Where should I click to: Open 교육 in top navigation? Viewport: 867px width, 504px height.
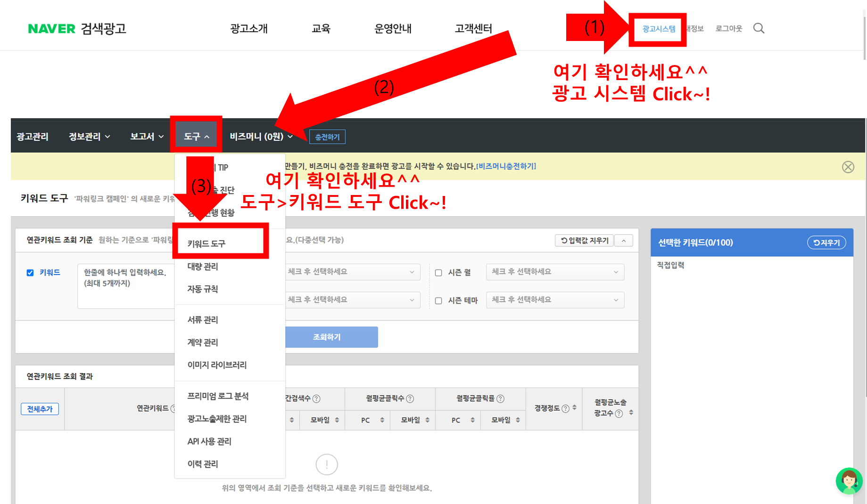point(321,29)
